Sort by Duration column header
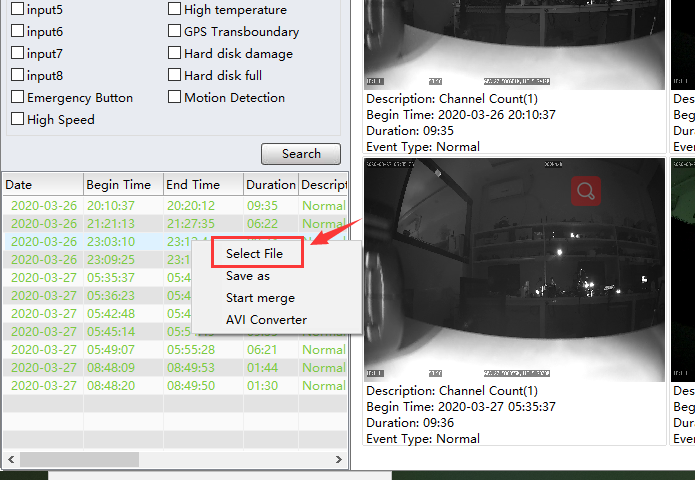 point(271,184)
